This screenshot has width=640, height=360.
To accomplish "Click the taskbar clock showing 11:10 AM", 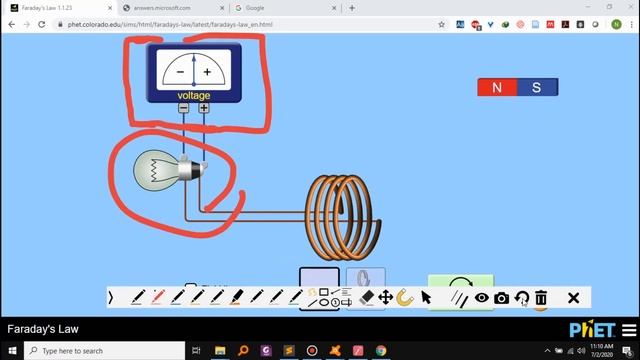I will (x=602, y=351).
